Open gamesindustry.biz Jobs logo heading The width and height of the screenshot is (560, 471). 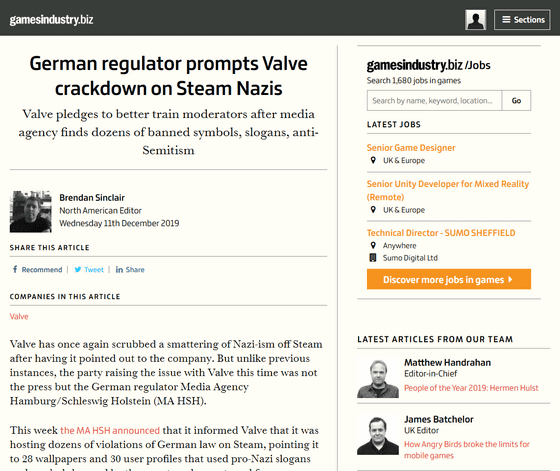429,65
